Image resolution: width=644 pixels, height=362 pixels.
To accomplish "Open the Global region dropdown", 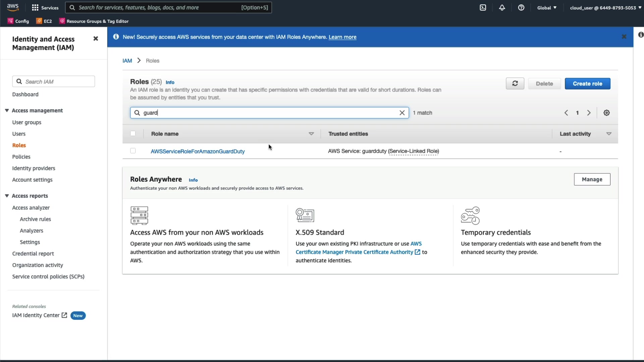I will point(547,8).
